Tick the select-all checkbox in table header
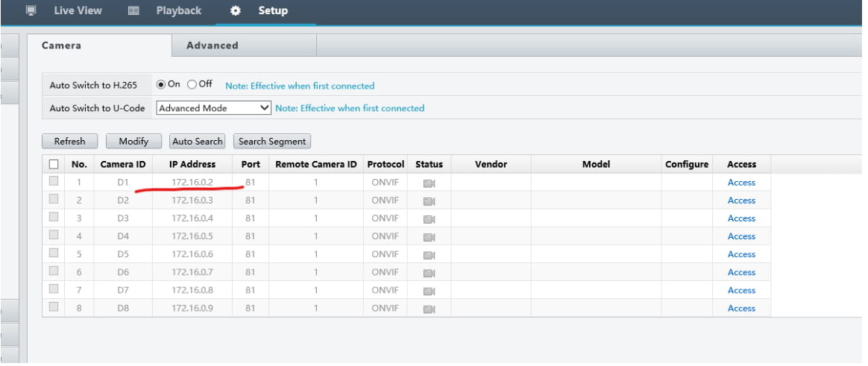The width and height of the screenshot is (868, 366). (54, 165)
